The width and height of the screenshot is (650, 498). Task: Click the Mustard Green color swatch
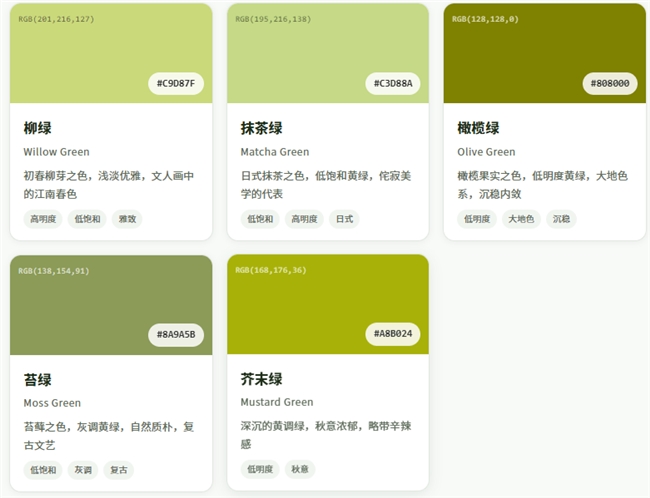coord(328,304)
